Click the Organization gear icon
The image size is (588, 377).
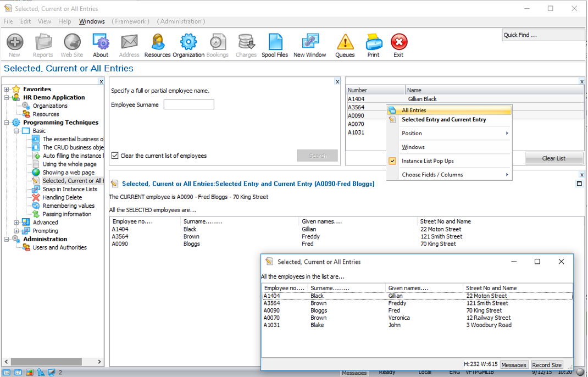click(x=188, y=42)
